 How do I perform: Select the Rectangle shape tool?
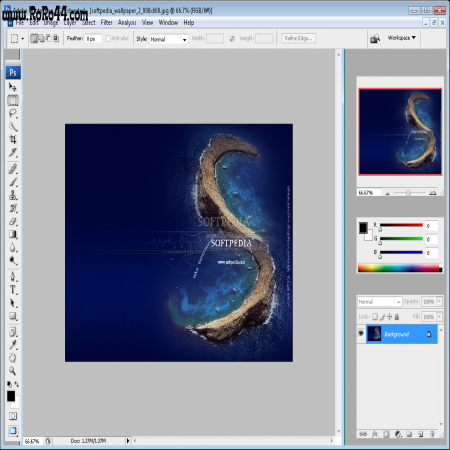pos(13,316)
